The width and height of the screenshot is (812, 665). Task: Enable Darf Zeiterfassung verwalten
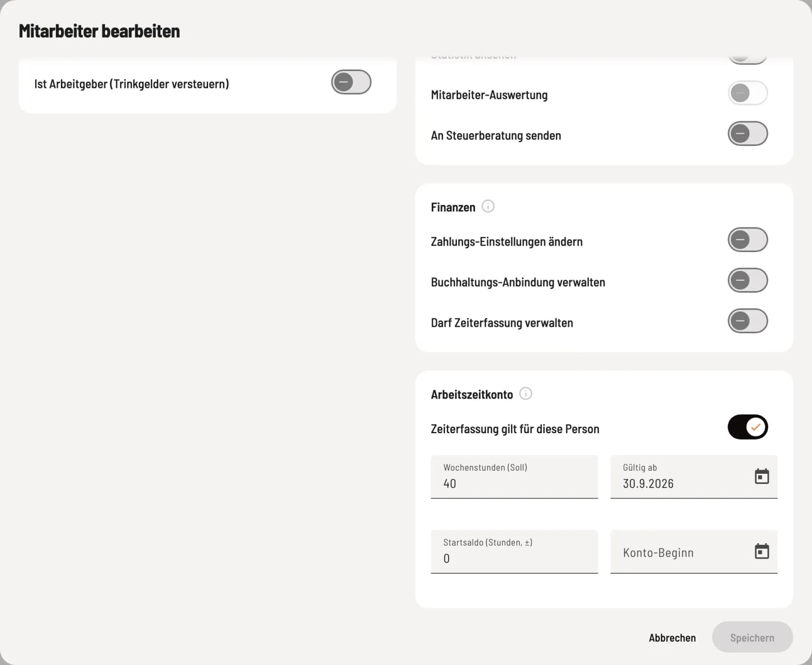(x=748, y=321)
